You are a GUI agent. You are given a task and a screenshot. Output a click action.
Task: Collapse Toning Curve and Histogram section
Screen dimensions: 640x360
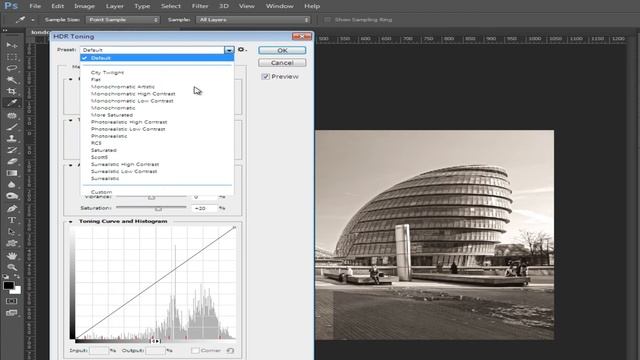[x=71, y=221]
